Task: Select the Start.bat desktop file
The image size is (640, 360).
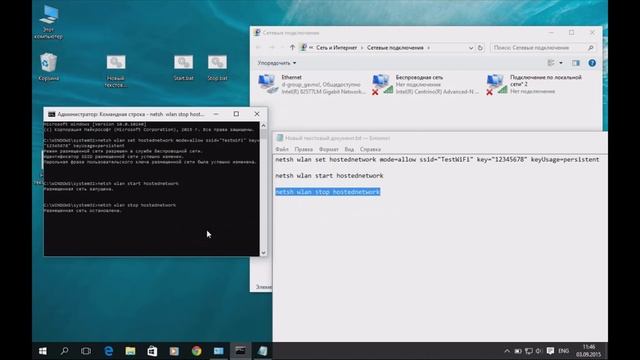Action: pyautogui.click(x=183, y=68)
